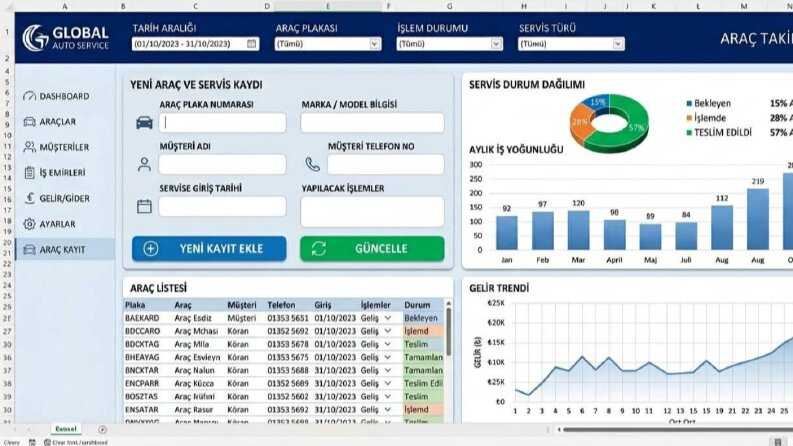Click the person icon beside Müşteri Adı
Viewport: 793px width, 446px height.
pos(144,164)
